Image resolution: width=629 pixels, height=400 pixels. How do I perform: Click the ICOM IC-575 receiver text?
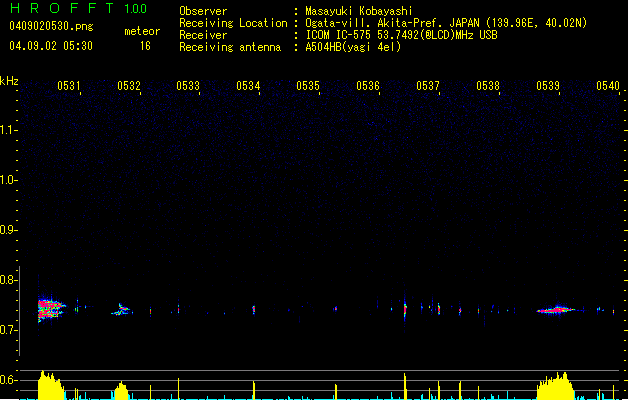tap(401, 35)
